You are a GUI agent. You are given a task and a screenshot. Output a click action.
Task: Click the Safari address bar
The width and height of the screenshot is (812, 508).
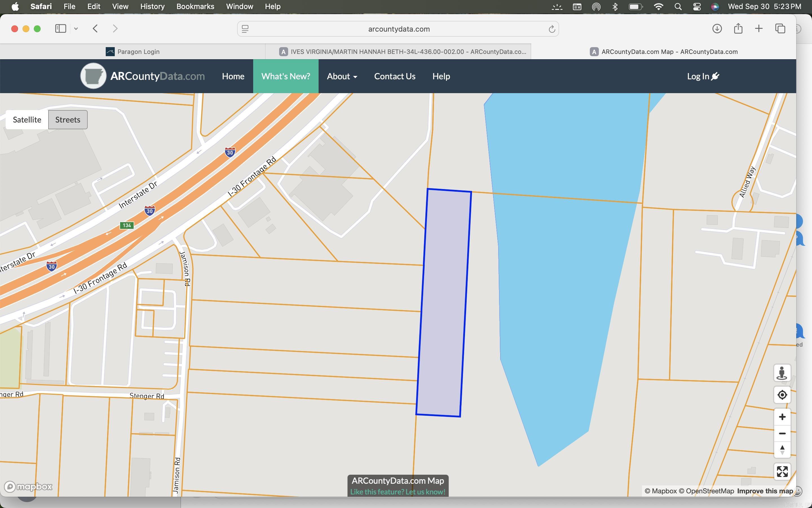[398, 29]
